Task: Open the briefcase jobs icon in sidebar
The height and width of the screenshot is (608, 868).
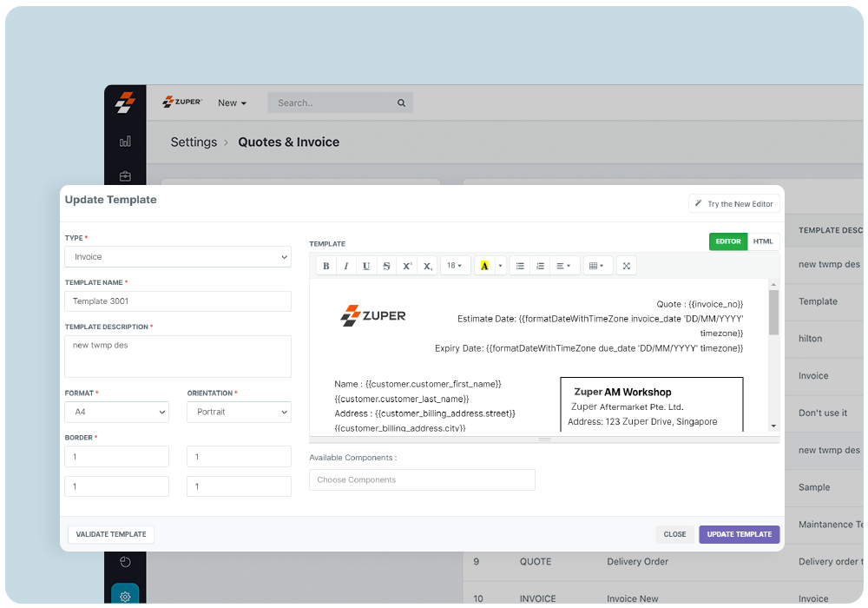Action: [125, 176]
